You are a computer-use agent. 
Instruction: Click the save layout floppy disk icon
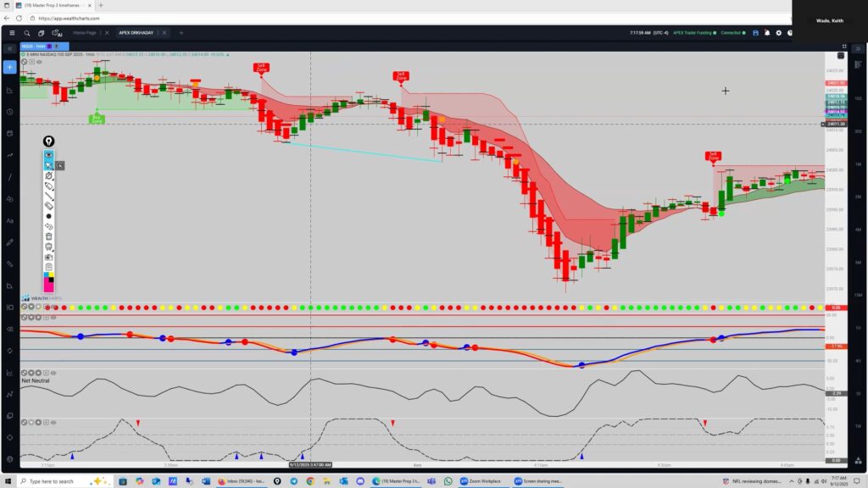click(755, 33)
